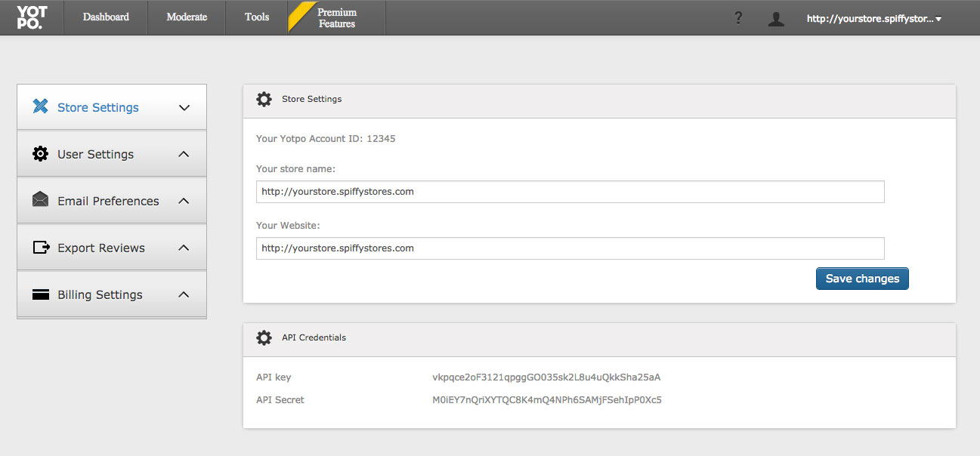Go to the Dashboard tab
This screenshot has width=980, height=456.
click(106, 17)
